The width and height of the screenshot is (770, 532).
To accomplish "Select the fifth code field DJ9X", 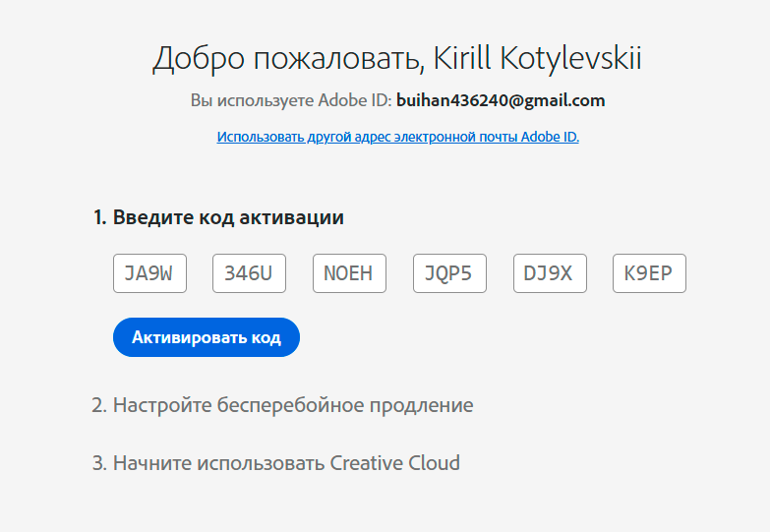I will (x=550, y=273).
